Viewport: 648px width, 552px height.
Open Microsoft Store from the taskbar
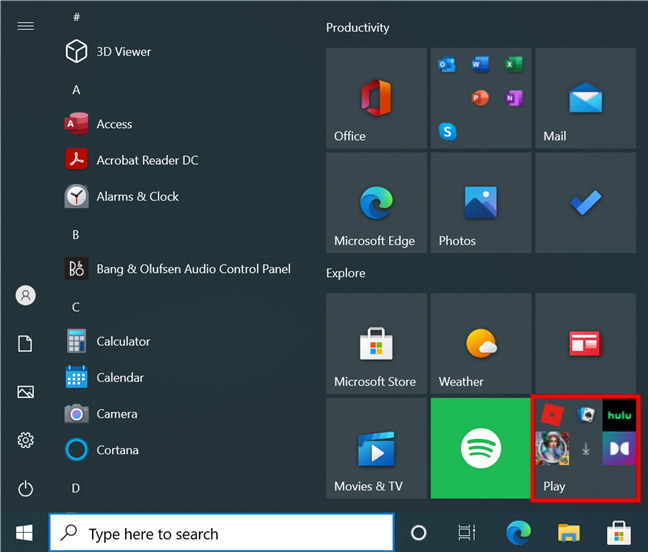click(x=619, y=533)
